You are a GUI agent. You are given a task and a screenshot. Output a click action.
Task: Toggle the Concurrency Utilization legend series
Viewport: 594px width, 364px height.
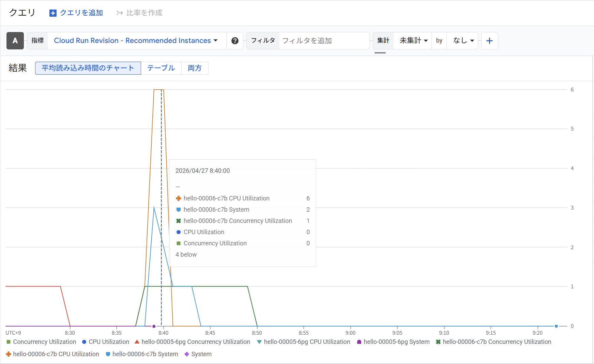[x=44, y=342]
